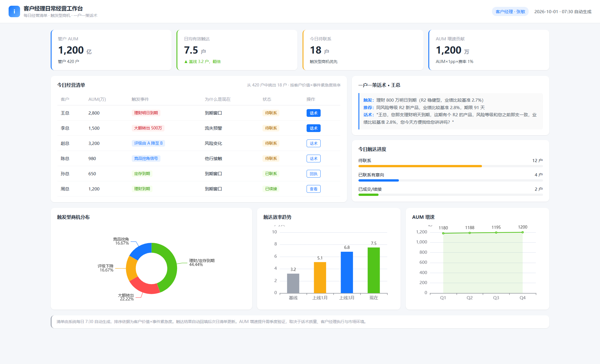The image size is (600, 364).
Task: Click green 理财/定存到期 donut segment
Action: 171,265
